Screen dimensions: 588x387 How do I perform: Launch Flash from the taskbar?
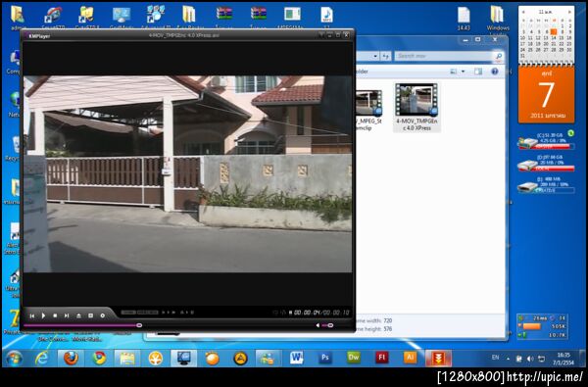[x=381, y=359]
